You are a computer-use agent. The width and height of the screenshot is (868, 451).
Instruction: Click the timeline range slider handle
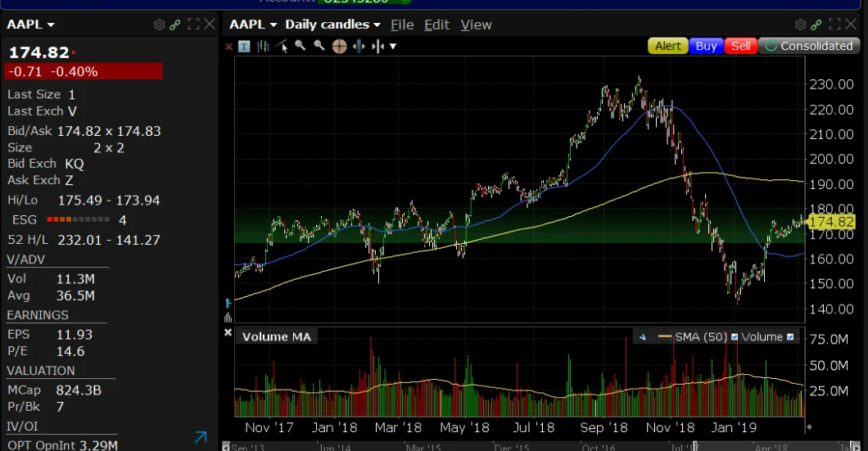(x=696, y=447)
